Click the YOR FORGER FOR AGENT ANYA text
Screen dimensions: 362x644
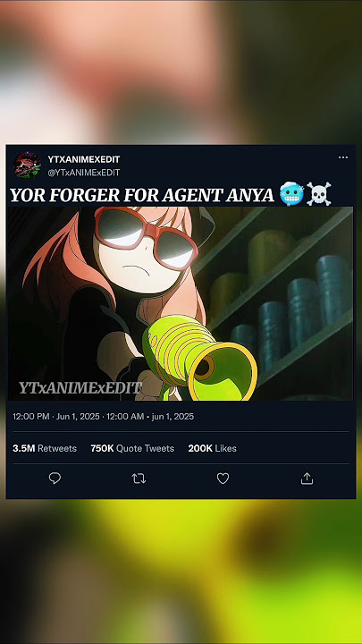[x=142, y=196]
